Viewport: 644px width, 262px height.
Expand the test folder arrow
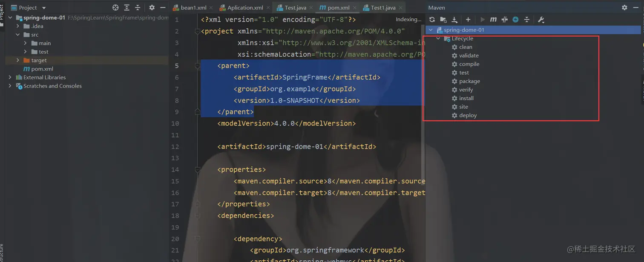tap(26, 52)
